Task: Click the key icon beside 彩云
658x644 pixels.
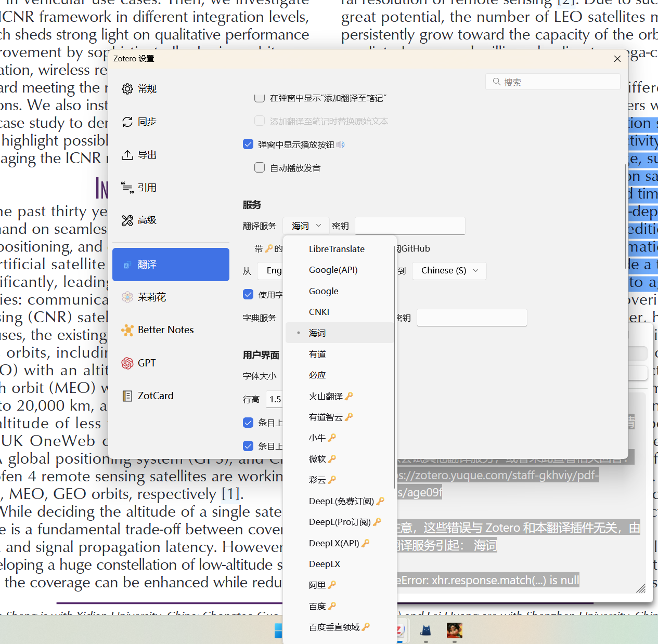Action: click(x=332, y=480)
